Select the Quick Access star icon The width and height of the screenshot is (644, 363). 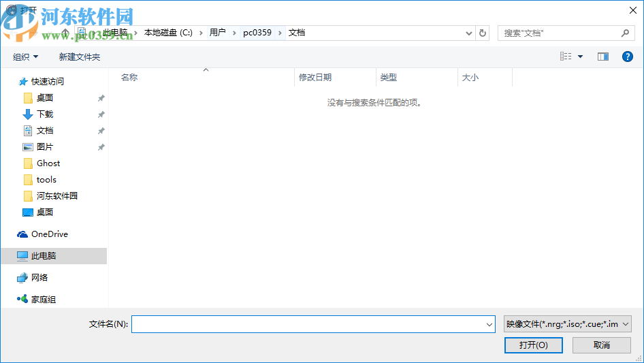(23, 82)
